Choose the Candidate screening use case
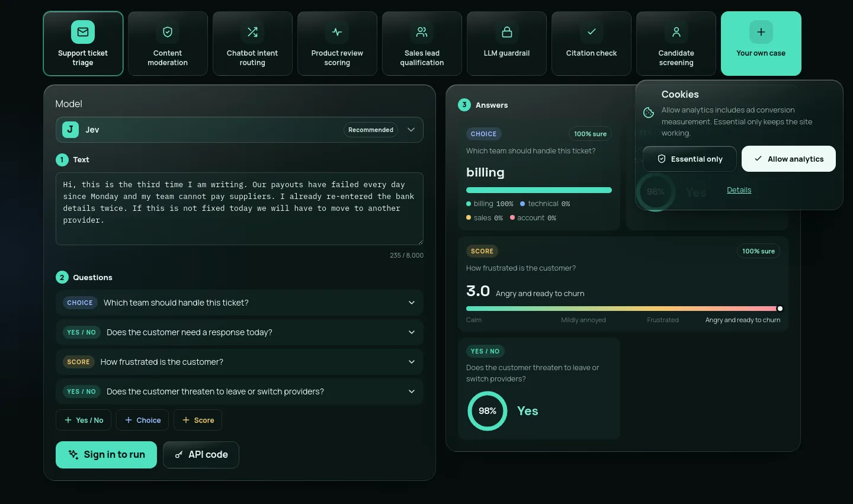The image size is (853, 504). [x=676, y=43]
